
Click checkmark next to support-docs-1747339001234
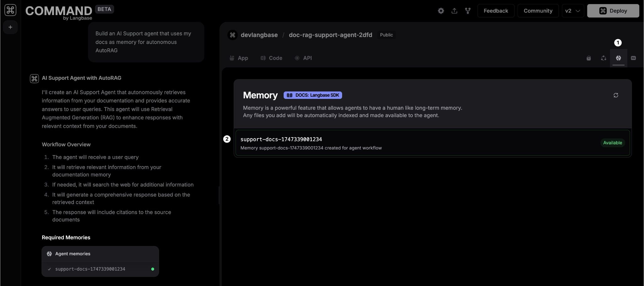(49, 269)
